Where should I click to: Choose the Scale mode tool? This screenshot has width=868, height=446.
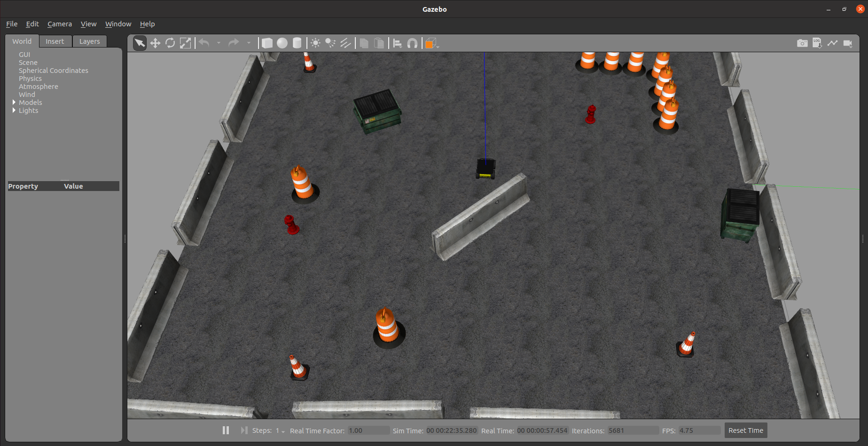tap(186, 43)
